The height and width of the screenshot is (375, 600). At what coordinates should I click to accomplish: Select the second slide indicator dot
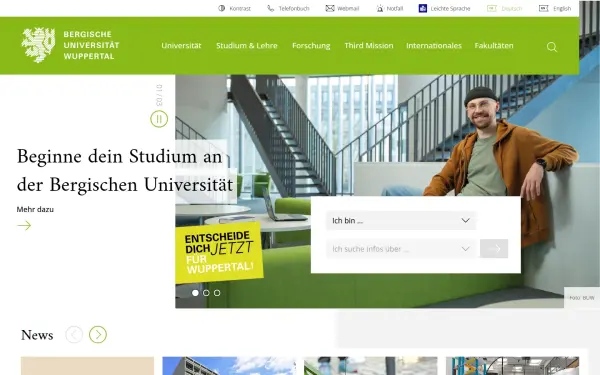(206, 293)
